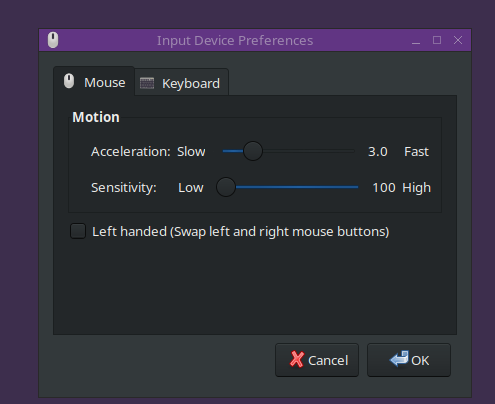Click the mouse icon in title bar
Image resolution: width=495 pixels, height=404 pixels.
(x=53, y=40)
